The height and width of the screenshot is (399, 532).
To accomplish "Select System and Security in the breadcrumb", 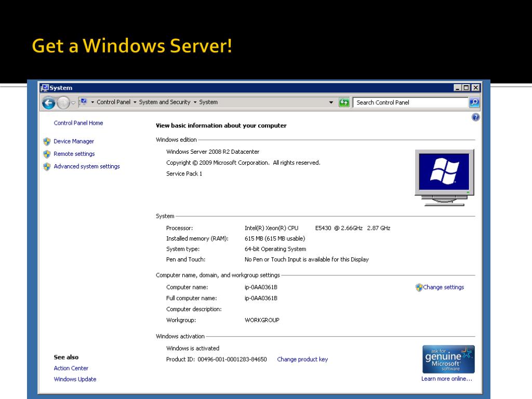I will [x=165, y=102].
